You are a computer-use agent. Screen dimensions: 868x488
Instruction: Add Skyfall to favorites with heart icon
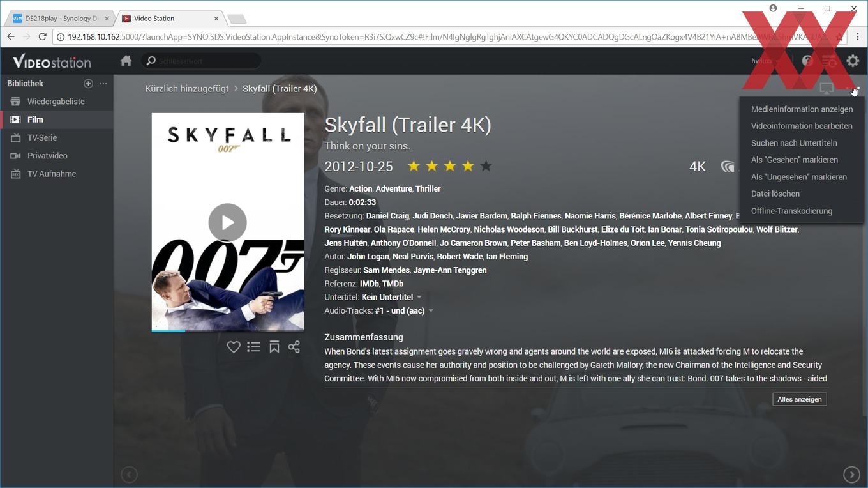click(234, 347)
